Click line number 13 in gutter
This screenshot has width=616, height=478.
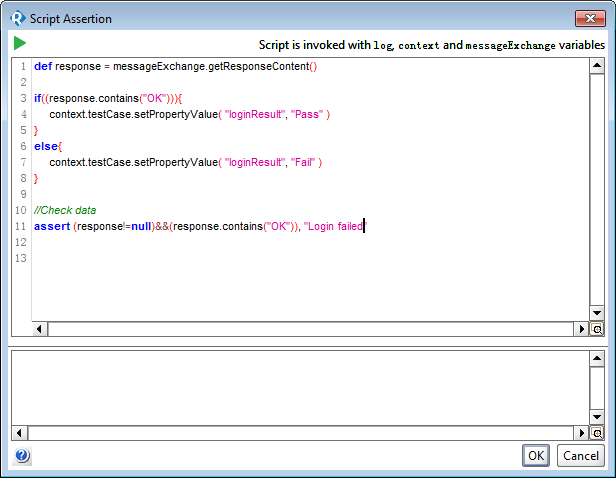coord(21,258)
